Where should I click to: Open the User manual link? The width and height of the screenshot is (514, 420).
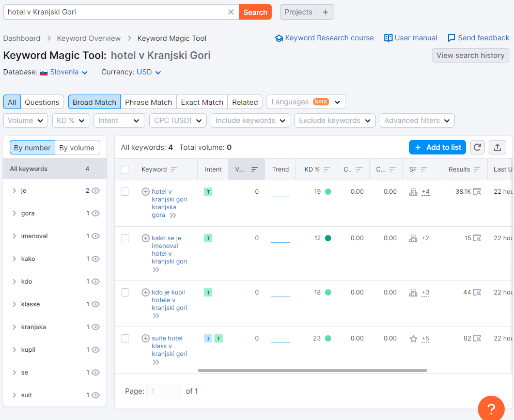click(411, 38)
